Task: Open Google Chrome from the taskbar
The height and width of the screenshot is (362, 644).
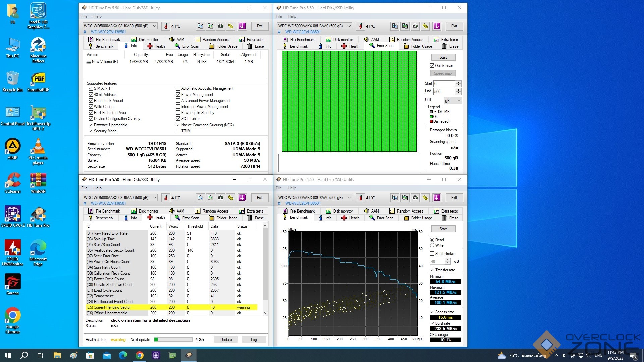Action: point(140,355)
